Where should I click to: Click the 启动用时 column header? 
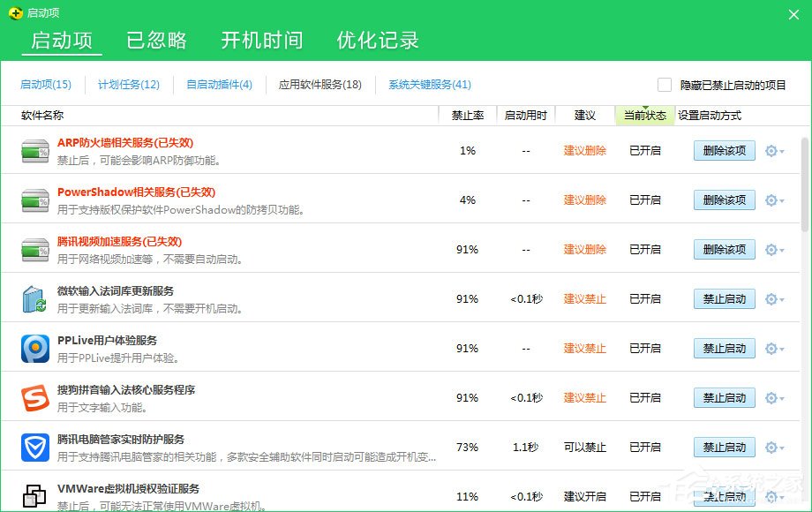click(528, 115)
